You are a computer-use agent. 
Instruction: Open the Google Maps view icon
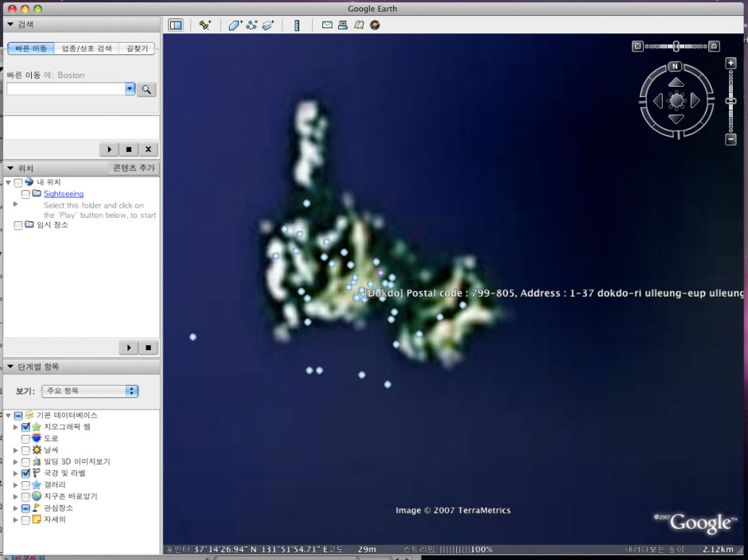pos(359,25)
